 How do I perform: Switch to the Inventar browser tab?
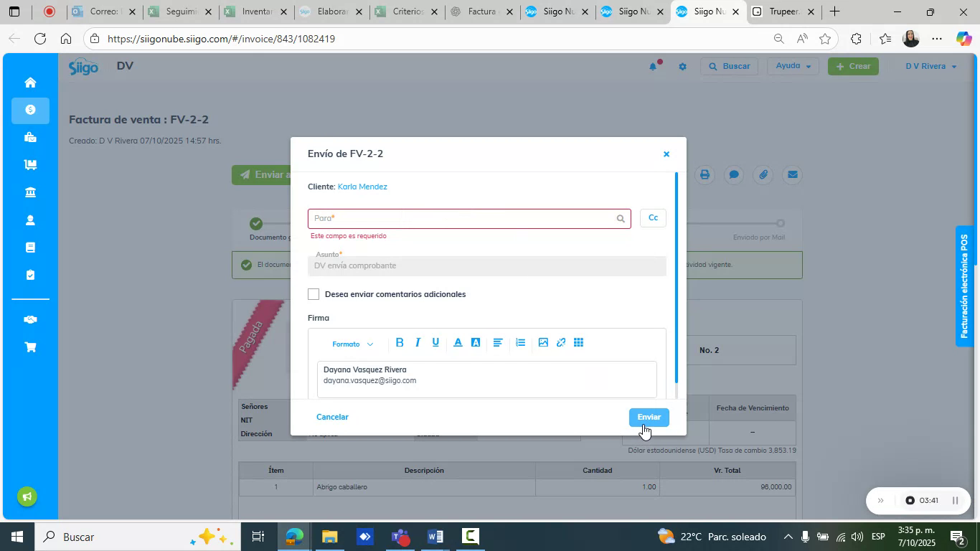(255, 11)
